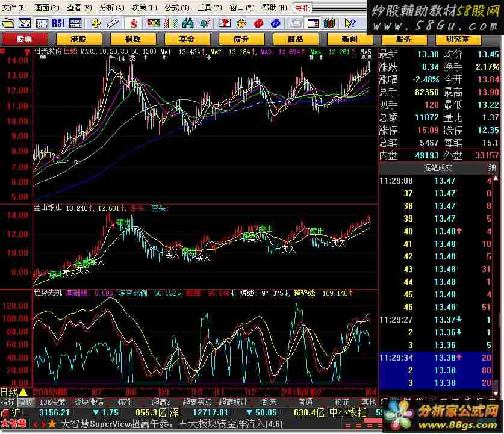This screenshot has width=504, height=434.
Task: Click the price chart toolbar icon
Action: coord(25,23)
